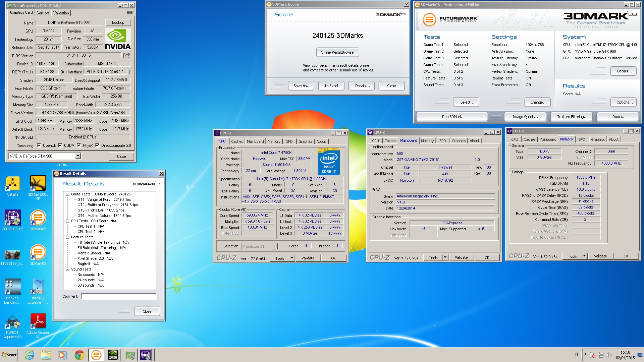Open SPD tab in CPU-Z Mainboard window
The height and width of the screenshot is (362, 644).
pos(442,141)
